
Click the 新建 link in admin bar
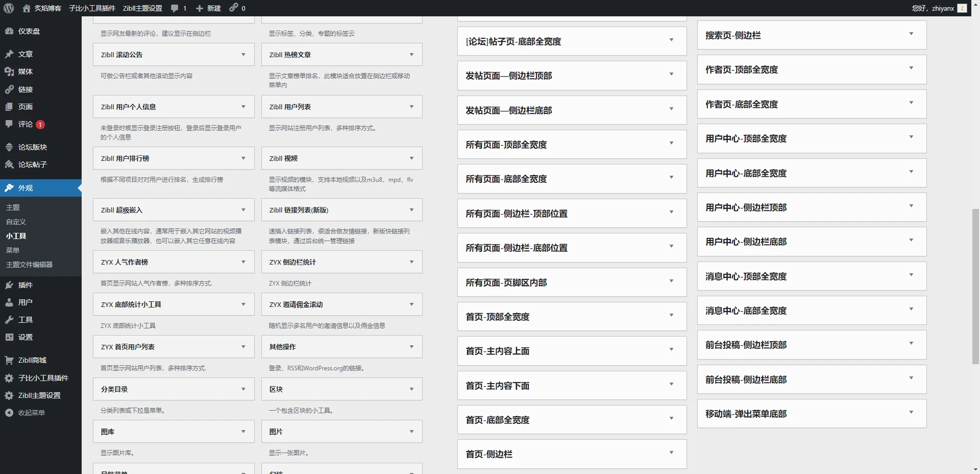[x=209, y=8]
